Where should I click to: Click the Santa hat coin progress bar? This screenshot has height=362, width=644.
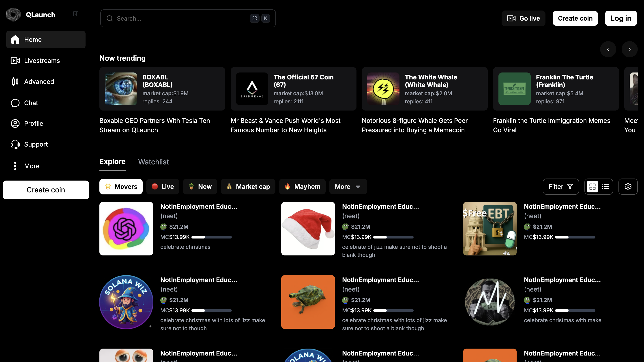(x=393, y=237)
